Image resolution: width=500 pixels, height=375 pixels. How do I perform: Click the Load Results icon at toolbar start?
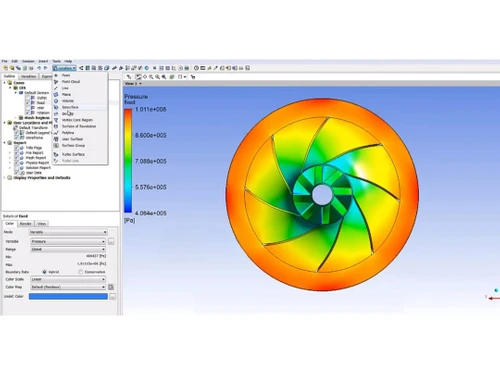pyautogui.click(x=5, y=68)
